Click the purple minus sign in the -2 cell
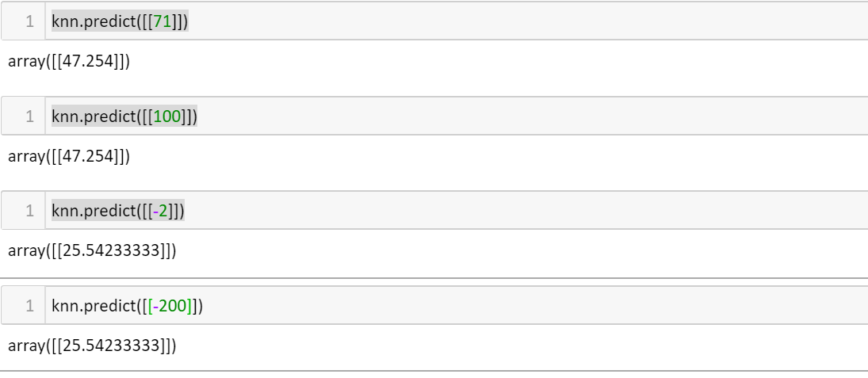 click(x=155, y=211)
